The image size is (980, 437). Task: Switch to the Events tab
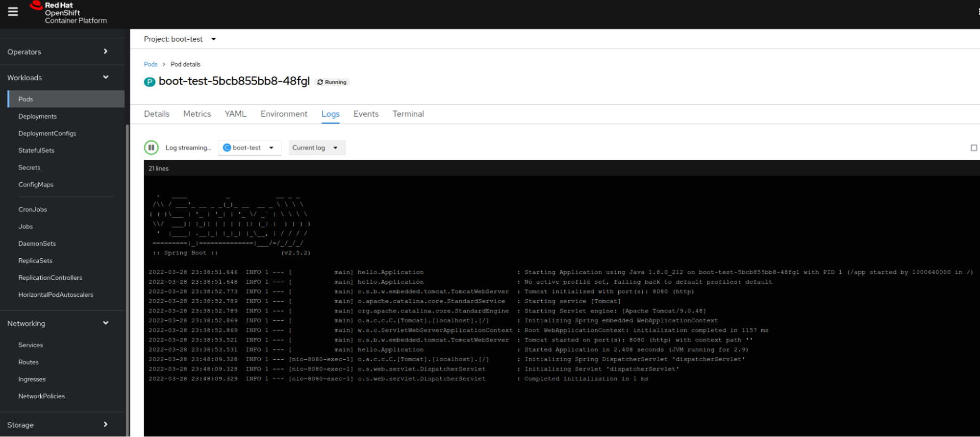point(366,114)
